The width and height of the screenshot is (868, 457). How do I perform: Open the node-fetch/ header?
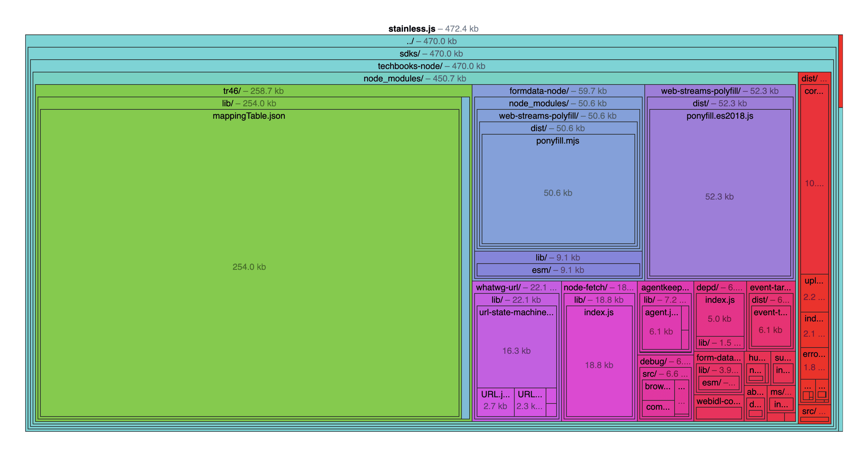(x=599, y=288)
